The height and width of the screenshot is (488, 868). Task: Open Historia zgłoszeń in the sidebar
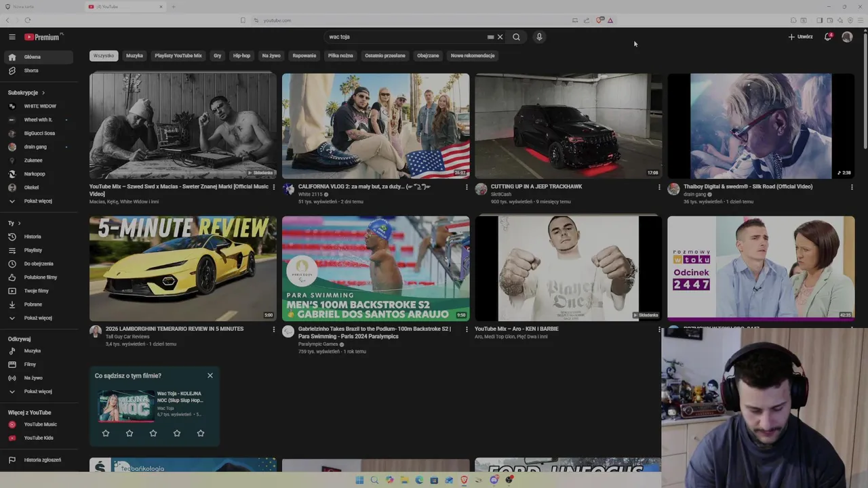(x=38, y=460)
